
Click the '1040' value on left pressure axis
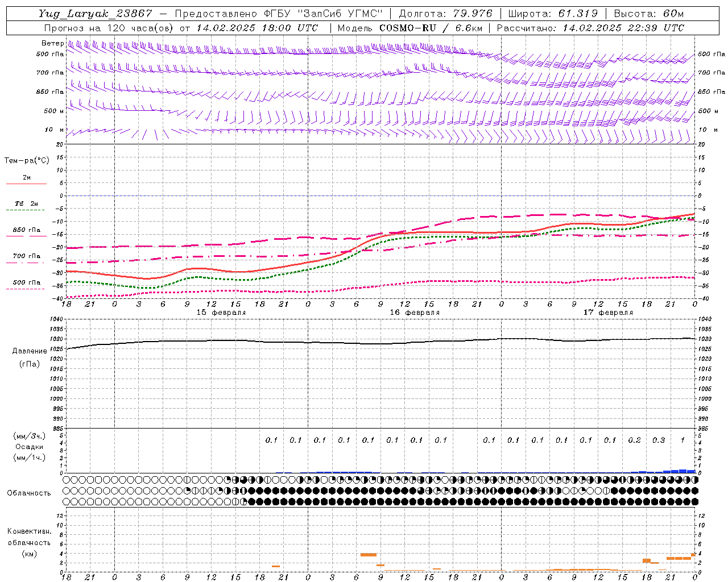56,319
